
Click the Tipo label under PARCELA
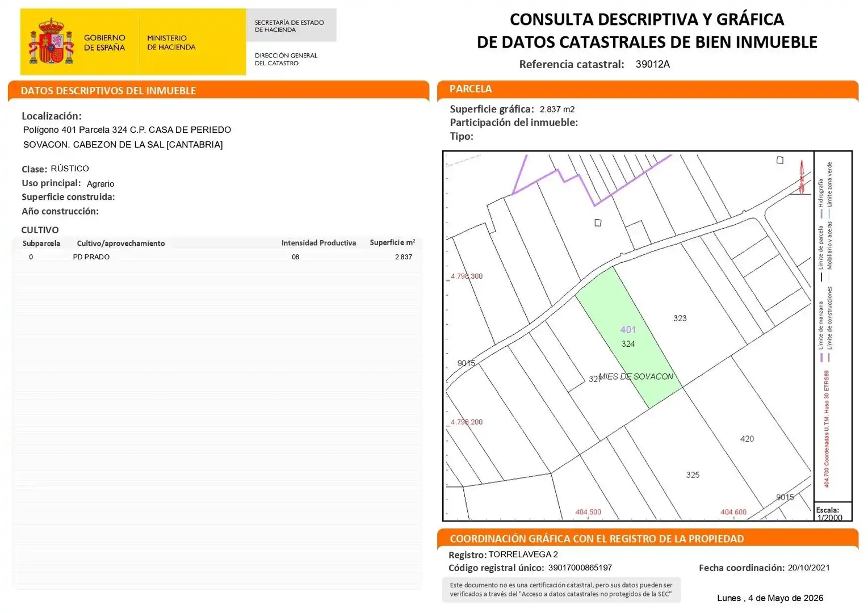462,136
